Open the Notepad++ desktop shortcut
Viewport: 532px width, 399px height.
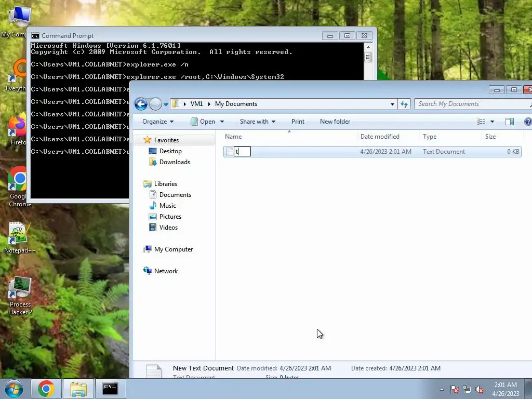pos(20,237)
